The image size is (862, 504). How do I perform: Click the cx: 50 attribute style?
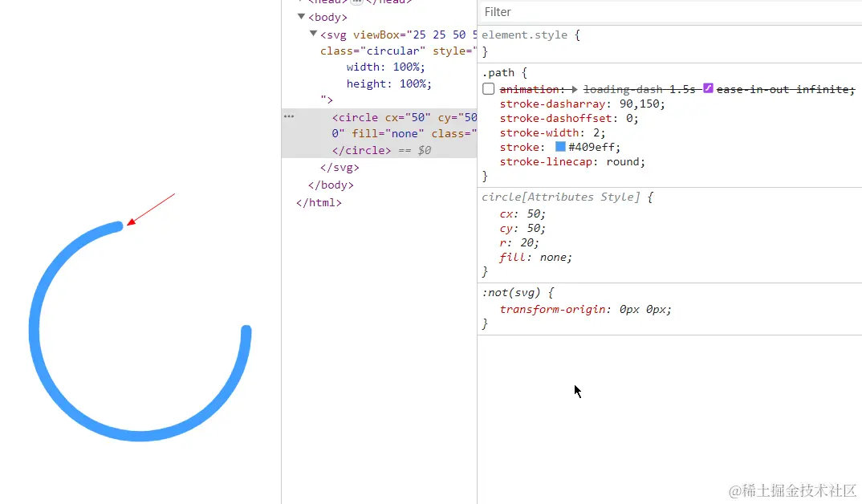pyautogui.click(x=522, y=213)
